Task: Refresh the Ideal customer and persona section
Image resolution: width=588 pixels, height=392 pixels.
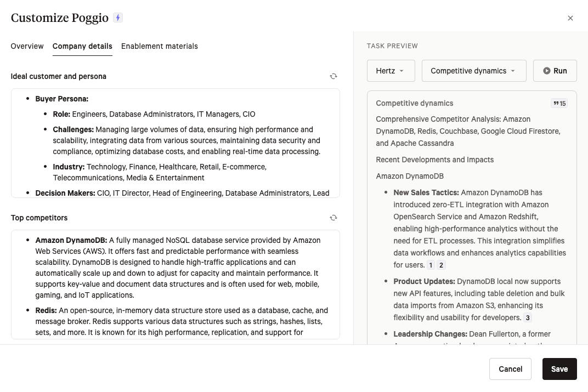Action: tap(333, 76)
